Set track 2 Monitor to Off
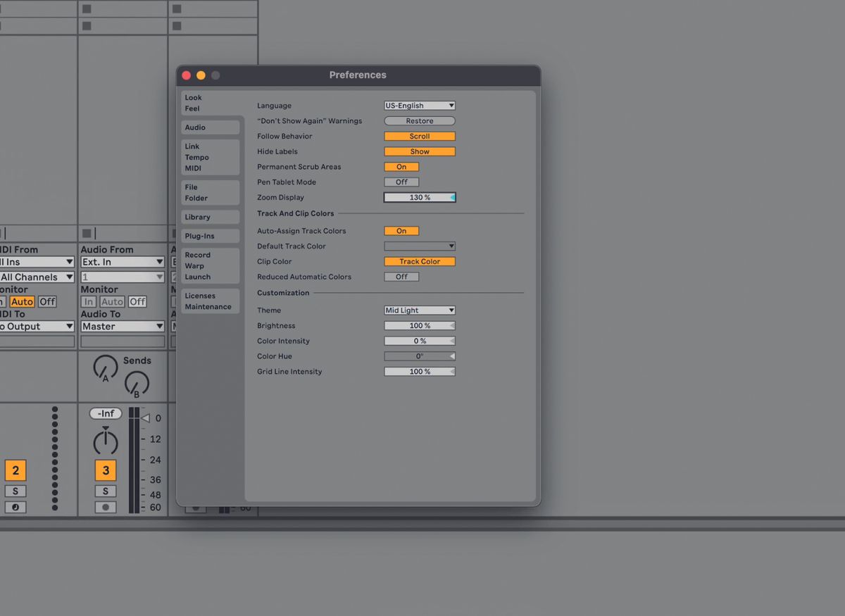Viewport: 845px width, 616px height. click(47, 301)
